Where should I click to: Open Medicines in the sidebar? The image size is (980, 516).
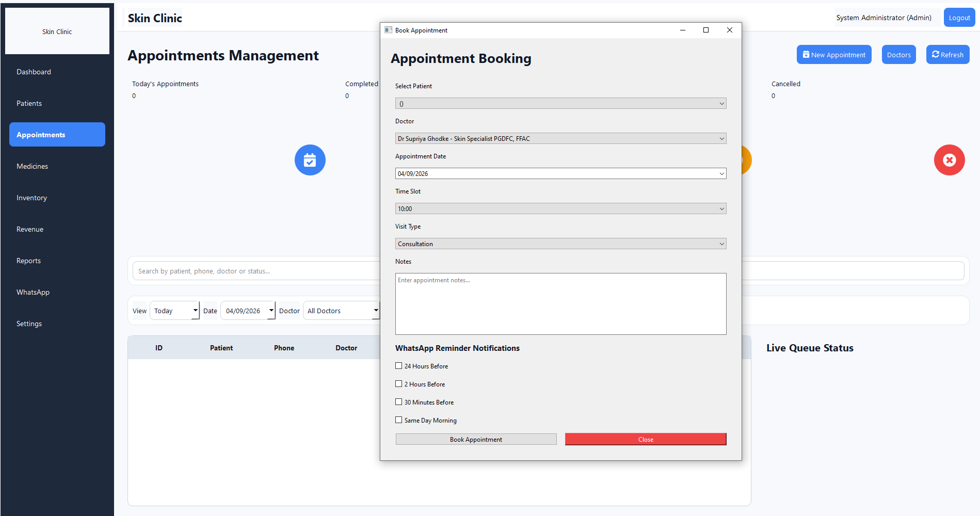[57, 166]
